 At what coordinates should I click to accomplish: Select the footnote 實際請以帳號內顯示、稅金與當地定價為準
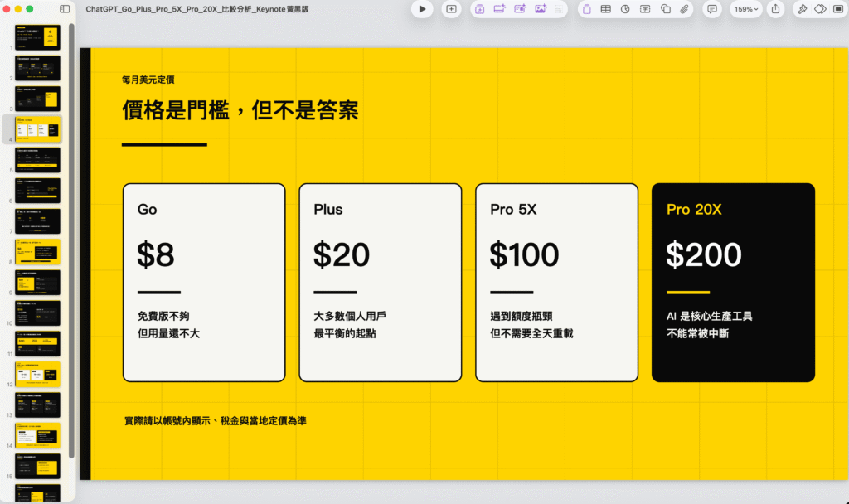[216, 420]
